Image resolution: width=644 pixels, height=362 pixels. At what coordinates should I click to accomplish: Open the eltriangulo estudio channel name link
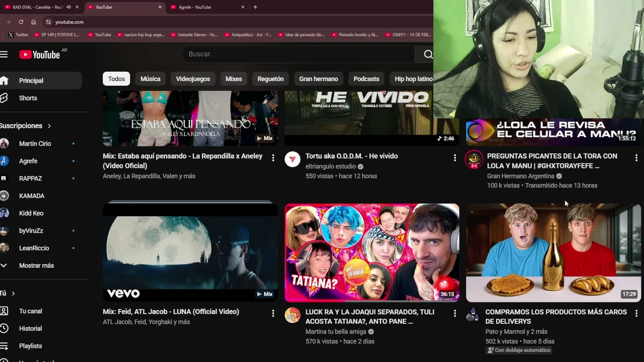click(331, 166)
